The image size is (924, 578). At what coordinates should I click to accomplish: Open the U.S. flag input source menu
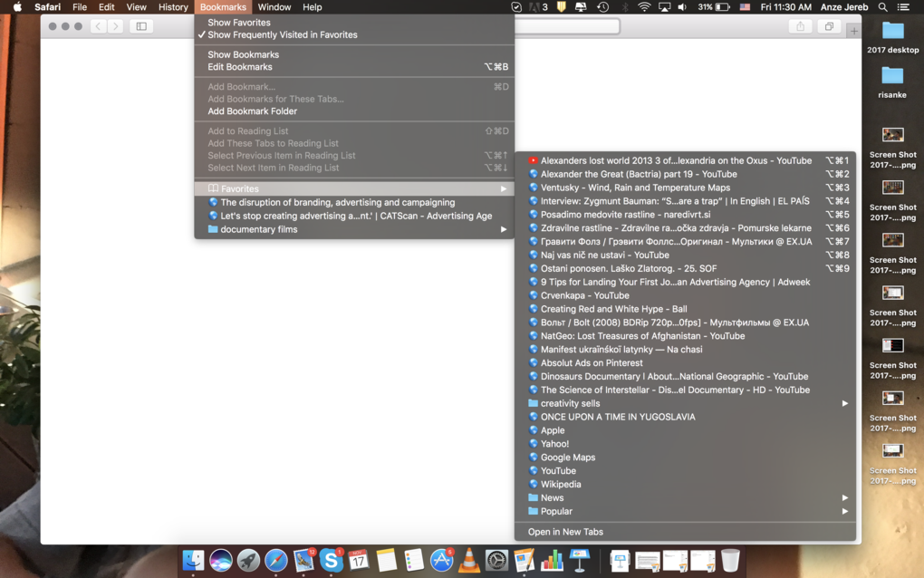click(745, 7)
